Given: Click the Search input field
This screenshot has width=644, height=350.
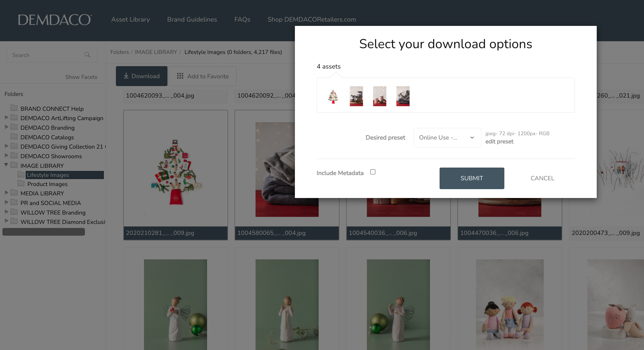Looking at the screenshot, I should (52, 55).
